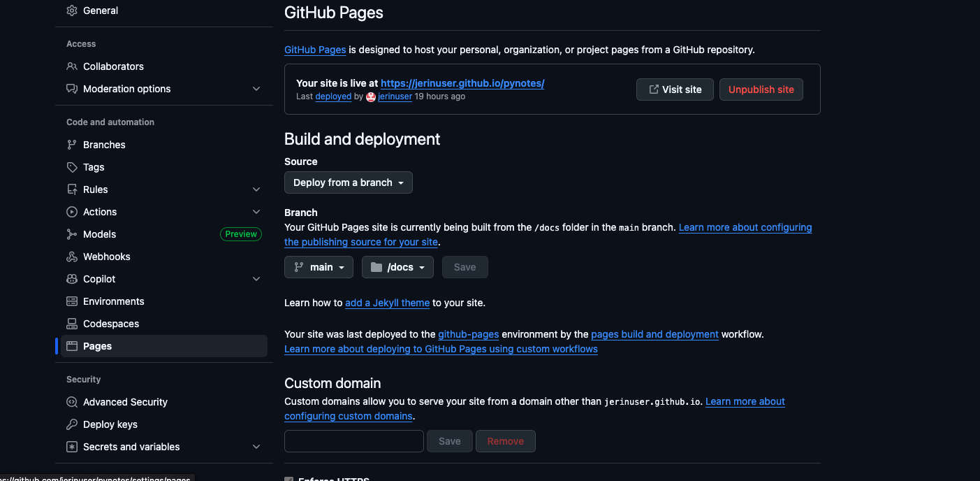Open the /docs folder dropdown
The width and height of the screenshot is (980, 481).
[397, 267]
